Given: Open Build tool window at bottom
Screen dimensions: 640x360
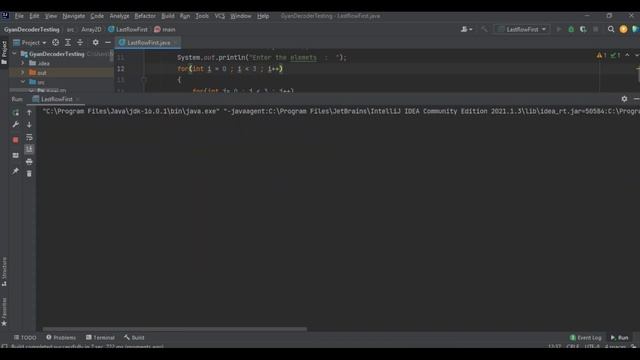Looking at the screenshot, I should point(134,338).
